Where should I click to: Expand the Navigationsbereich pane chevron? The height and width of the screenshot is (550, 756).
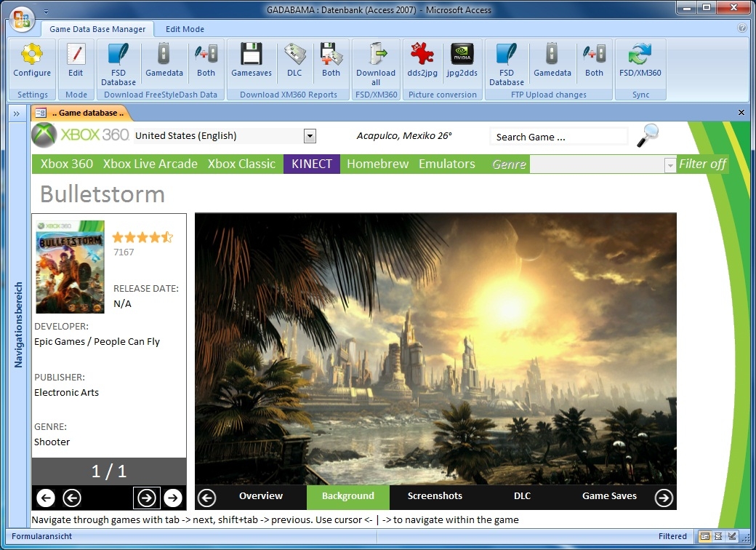tap(17, 114)
